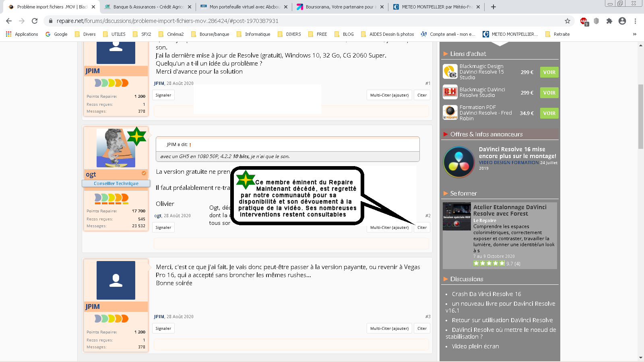Viewport: 644px width, 362px height.
Task: Click the scrollbar down arrow
Action: [x=641, y=358]
